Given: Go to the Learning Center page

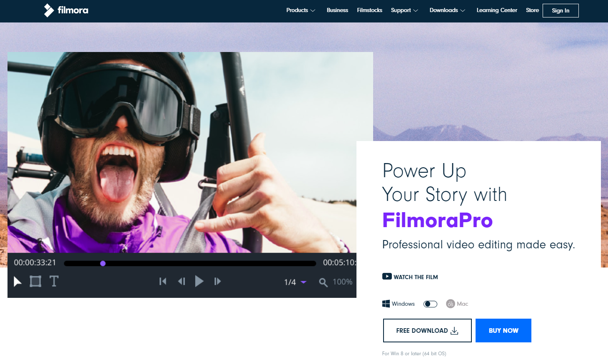Looking at the screenshot, I should click(x=497, y=10).
